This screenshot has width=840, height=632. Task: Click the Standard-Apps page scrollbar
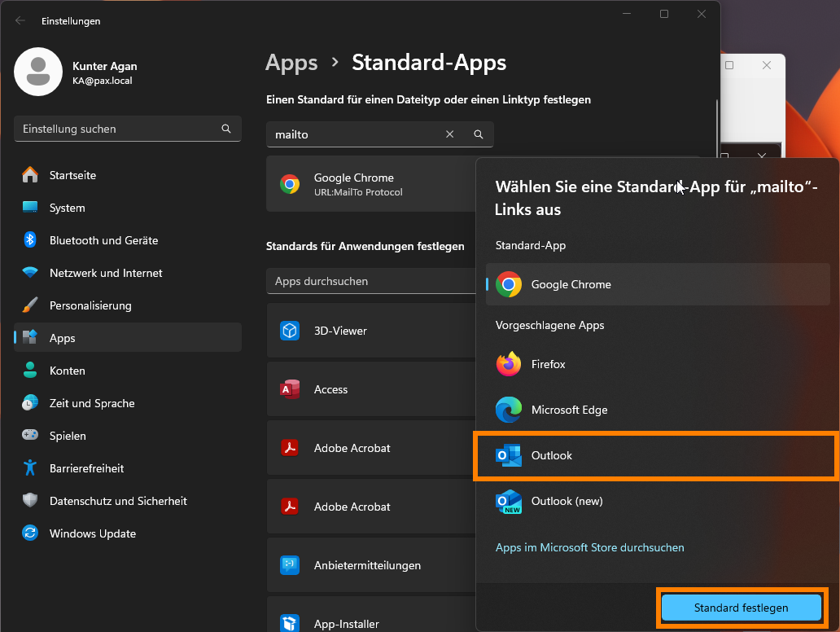(717, 129)
